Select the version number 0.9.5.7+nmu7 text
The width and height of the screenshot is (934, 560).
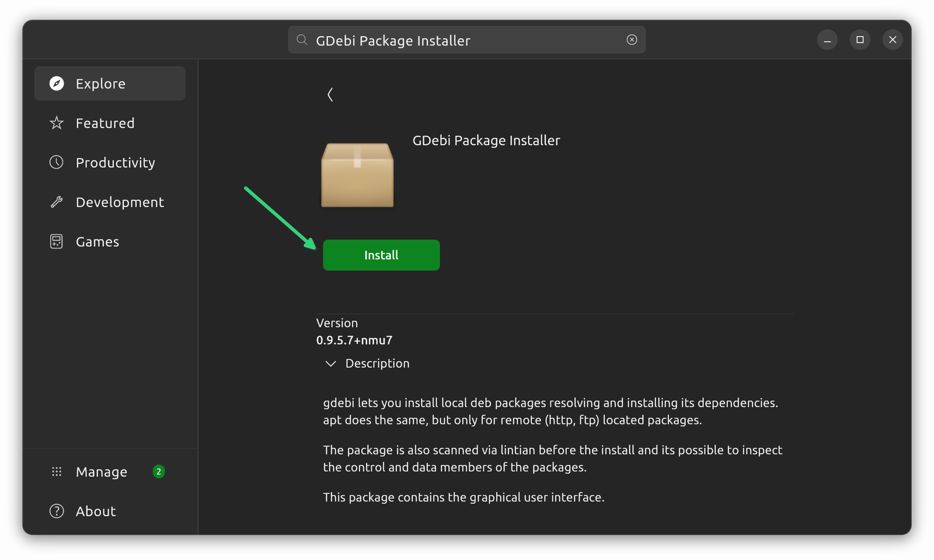pyautogui.click(x=354, y=340)
